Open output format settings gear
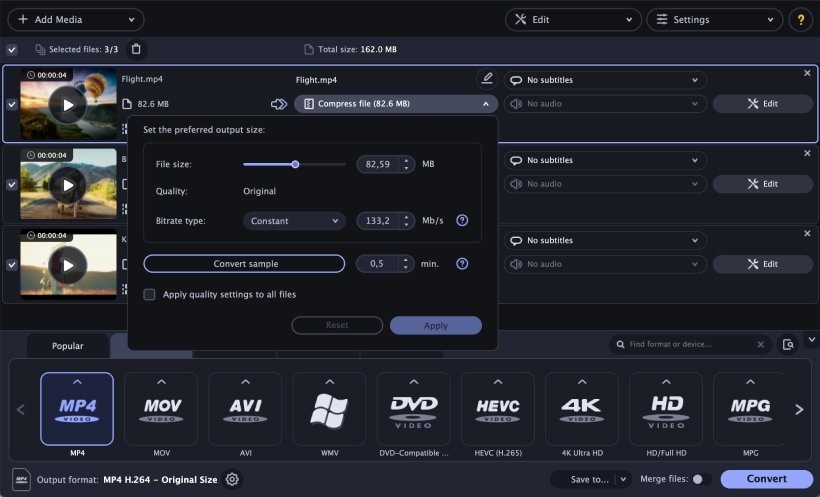 (x=232, y=479)
